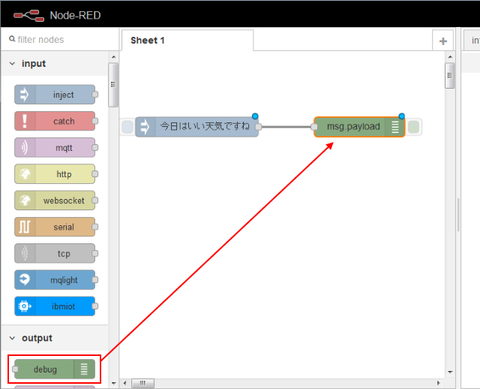Collapse the output palette category
This screenshot has height=389, width=480.
12,338
